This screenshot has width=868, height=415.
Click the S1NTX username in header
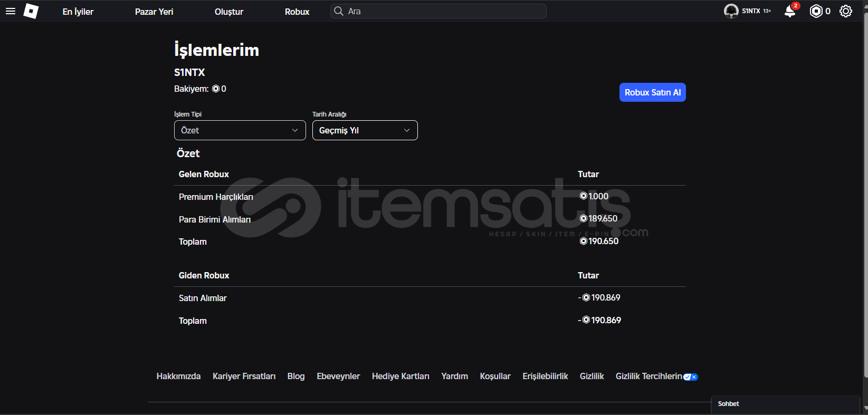751,11
